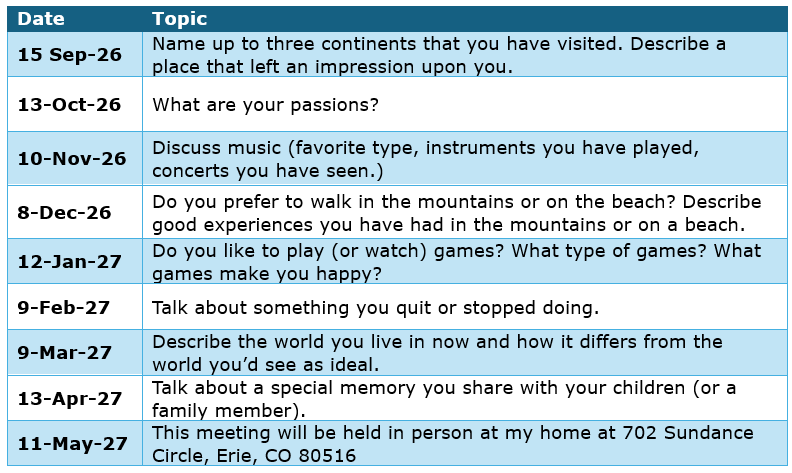Click the mountains or beach topic cell
Viewport: 792px width, 473px height.
coord(465,212)
